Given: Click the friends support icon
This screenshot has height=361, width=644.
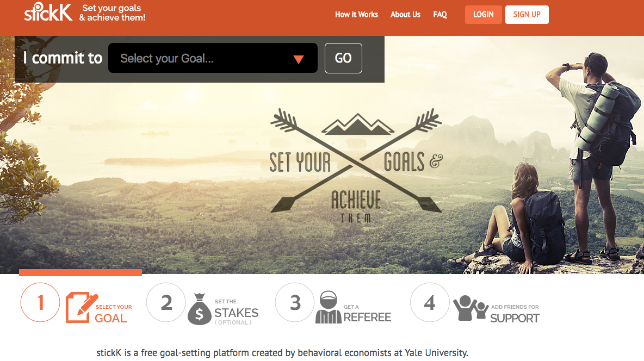Looking at the screenshot, I should point(470,308).
